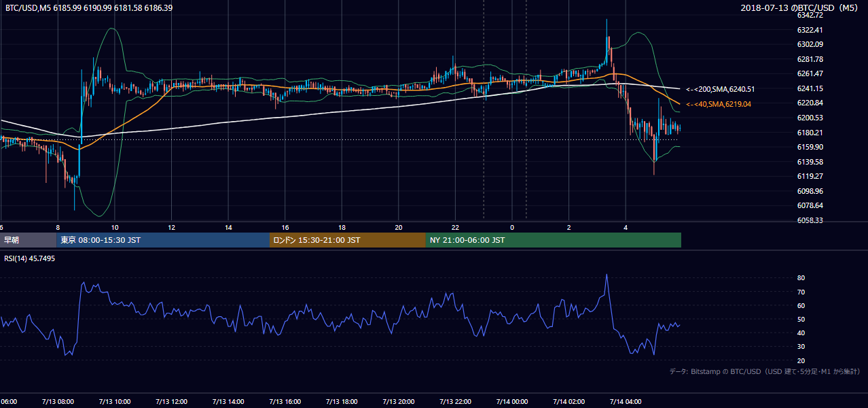868x408 pixels.
Task: Click the 7/13 08:00 date label
Action: (58, 402)
